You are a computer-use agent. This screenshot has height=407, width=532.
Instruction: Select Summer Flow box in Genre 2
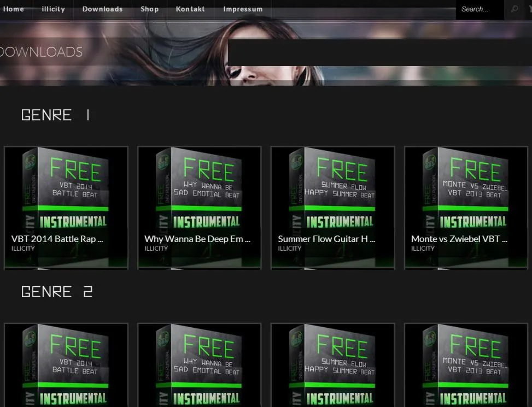pyautogui.click(x=333, y=365)
